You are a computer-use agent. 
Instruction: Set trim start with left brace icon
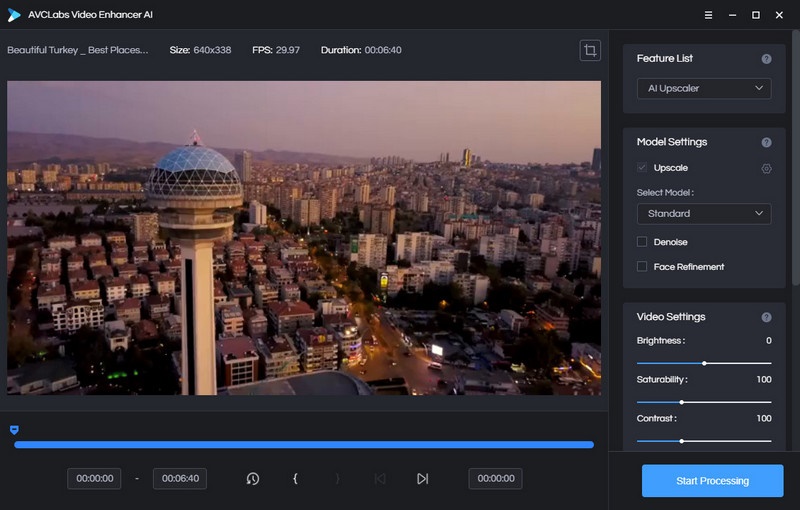[295, 479]
